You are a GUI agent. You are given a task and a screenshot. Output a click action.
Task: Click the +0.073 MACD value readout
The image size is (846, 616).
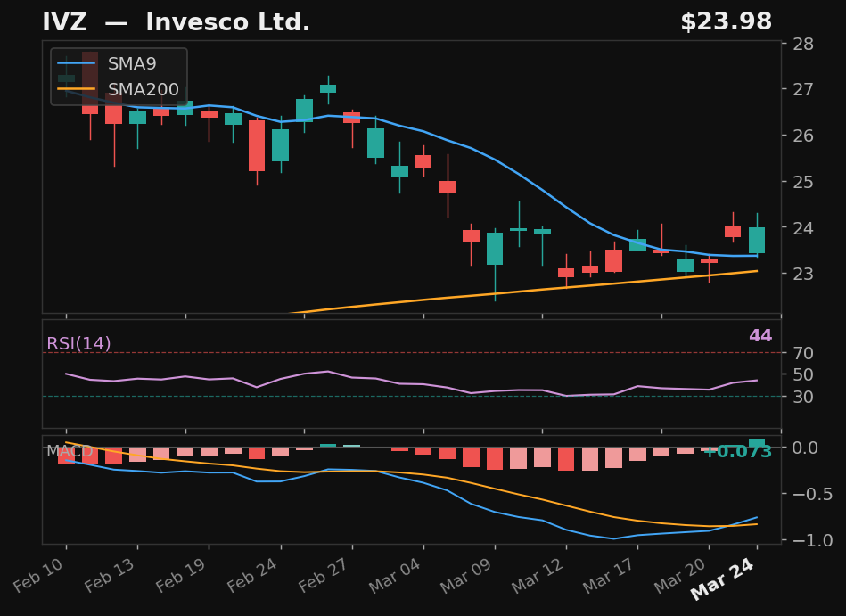(741, 452)
